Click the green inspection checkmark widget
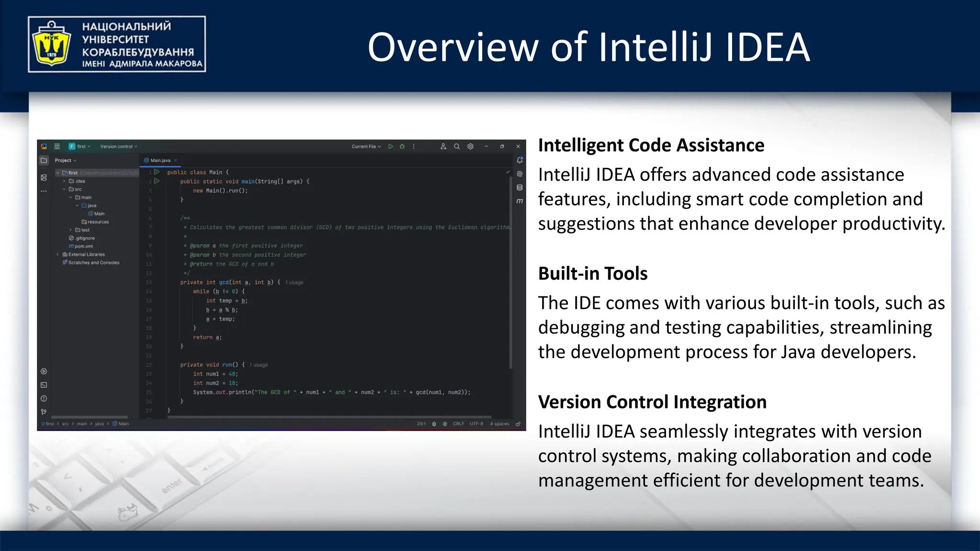 pyautogui.click(x=508, y=172)
